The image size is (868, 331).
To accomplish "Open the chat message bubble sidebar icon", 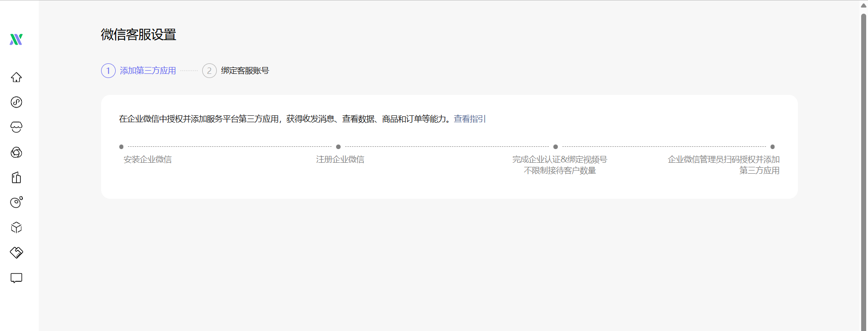I will 16,278.
